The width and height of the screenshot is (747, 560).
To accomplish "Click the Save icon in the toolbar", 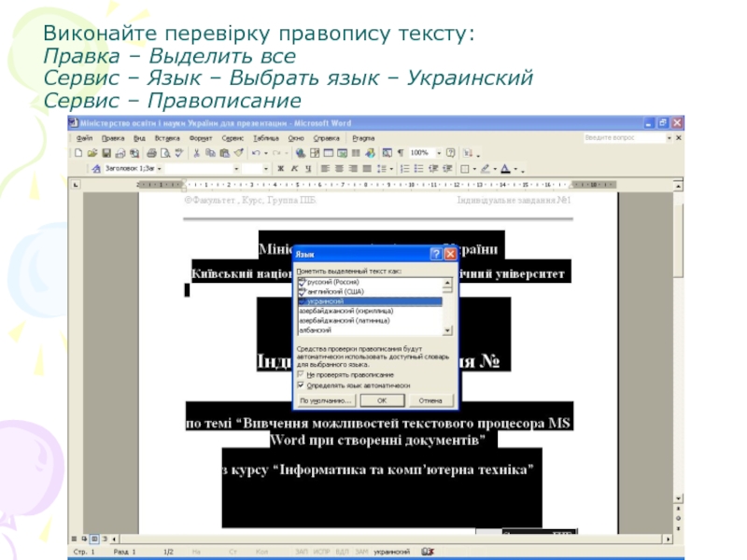I will [x=106, y=153].
